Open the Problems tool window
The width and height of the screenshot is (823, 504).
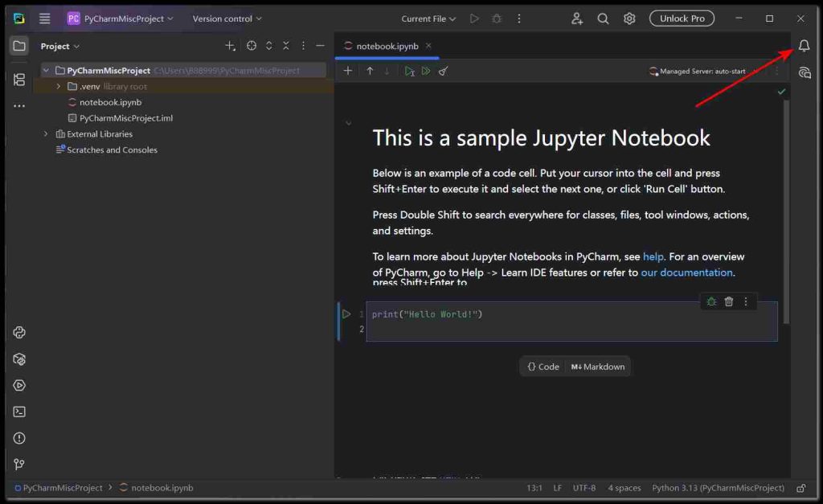[x=19, y=438]
